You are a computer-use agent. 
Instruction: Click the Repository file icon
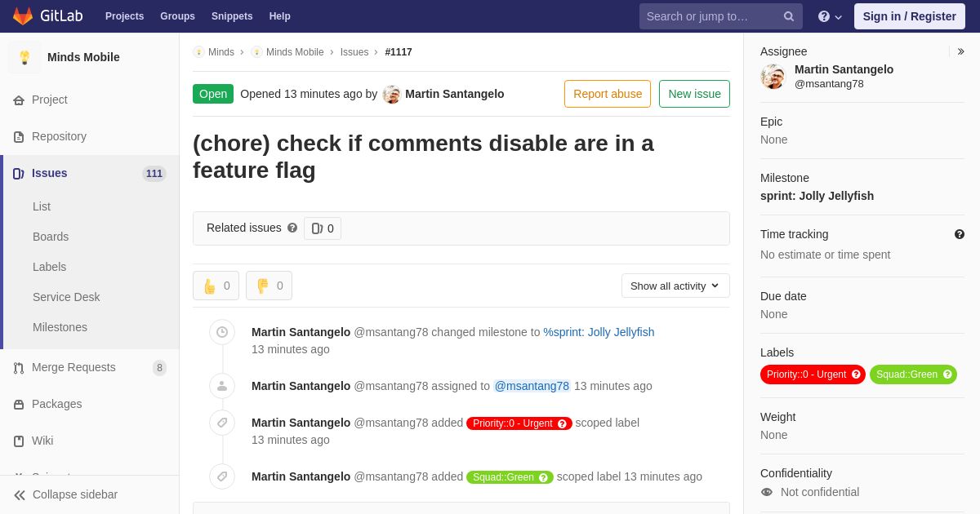click(19, 137)
